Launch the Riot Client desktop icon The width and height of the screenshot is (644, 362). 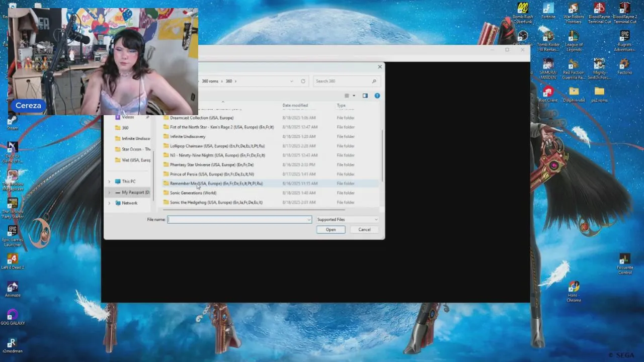click(x=548, y=94)
